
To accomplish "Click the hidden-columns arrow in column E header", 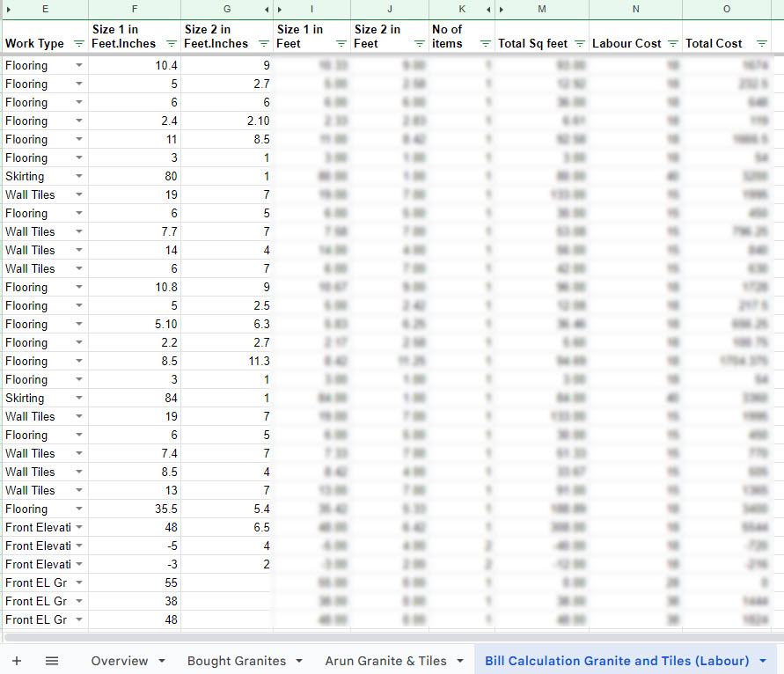I will tap(8, 9).
